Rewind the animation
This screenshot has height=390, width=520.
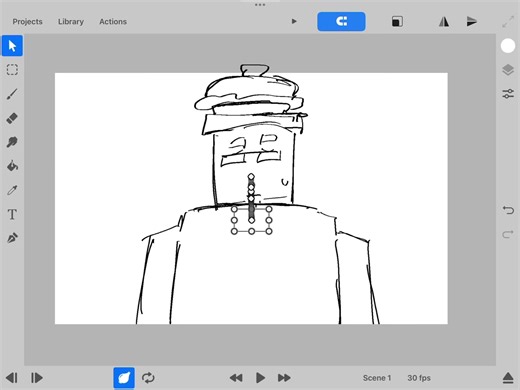click(236, 378)
